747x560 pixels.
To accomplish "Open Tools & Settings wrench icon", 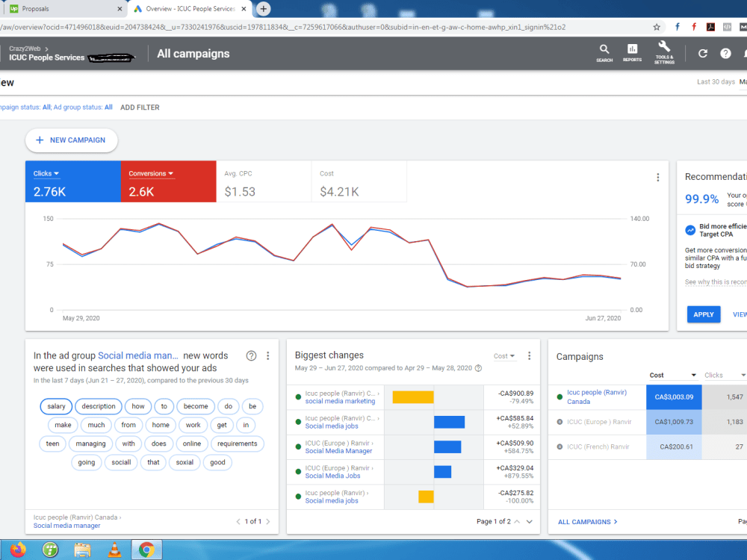I will point(664,52).
